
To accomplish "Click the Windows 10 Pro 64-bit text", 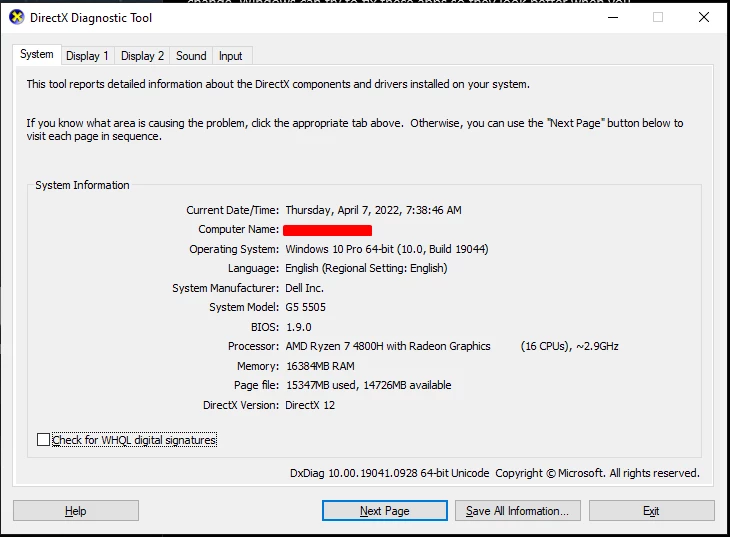I will 387,249.
